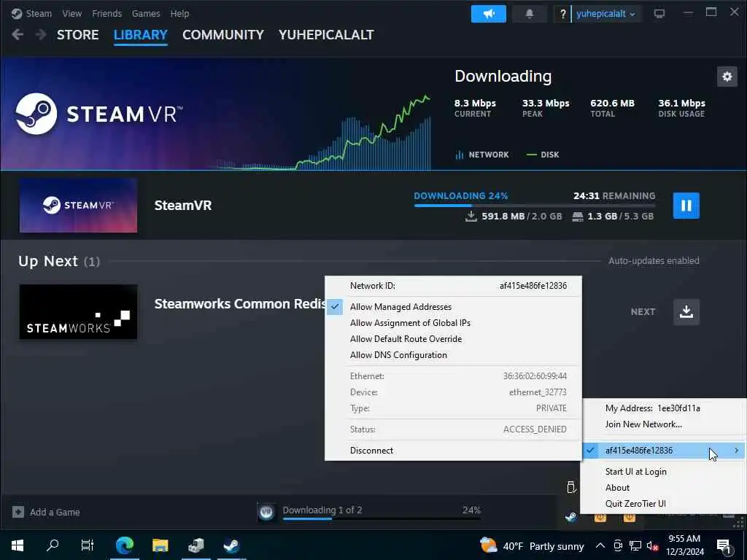Open the View menu

[72, 13]
